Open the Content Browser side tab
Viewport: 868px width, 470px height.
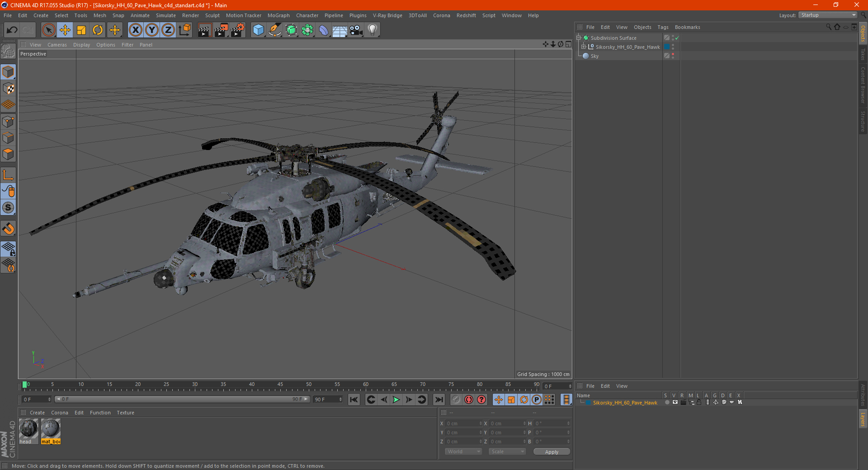pyautogui.click(x=863, y=85)
